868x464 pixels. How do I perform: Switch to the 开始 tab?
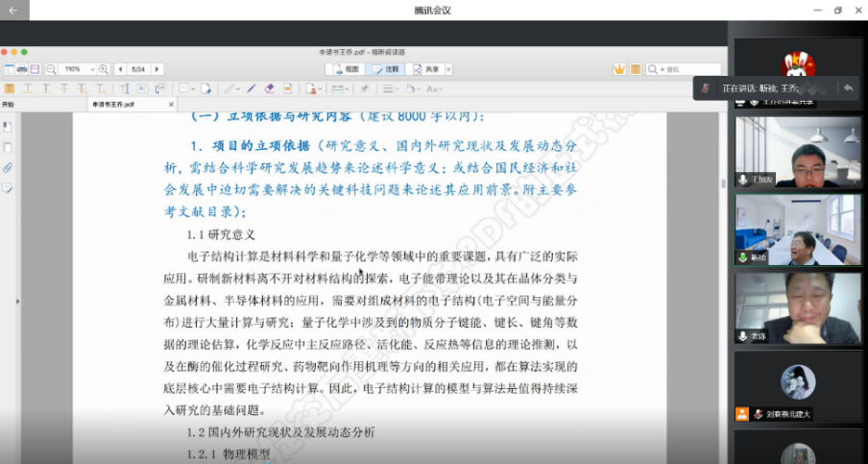click(x=9, y=104)
